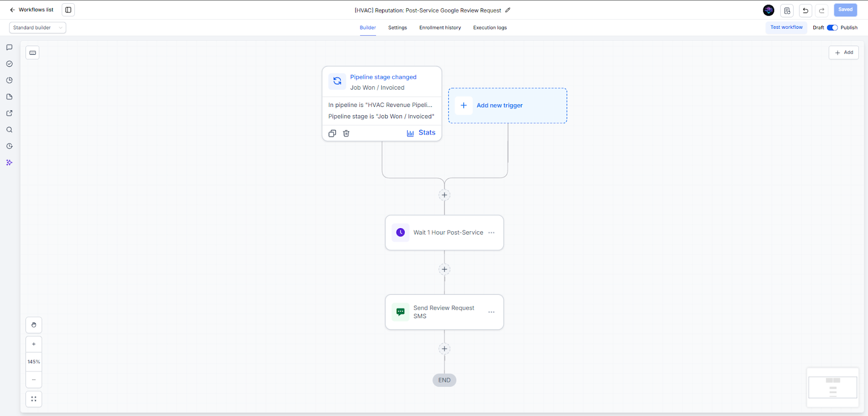The width and height of the screenshot is (868, 416).
Task: Fit the workflow to the screen
Action: (34, 399)
